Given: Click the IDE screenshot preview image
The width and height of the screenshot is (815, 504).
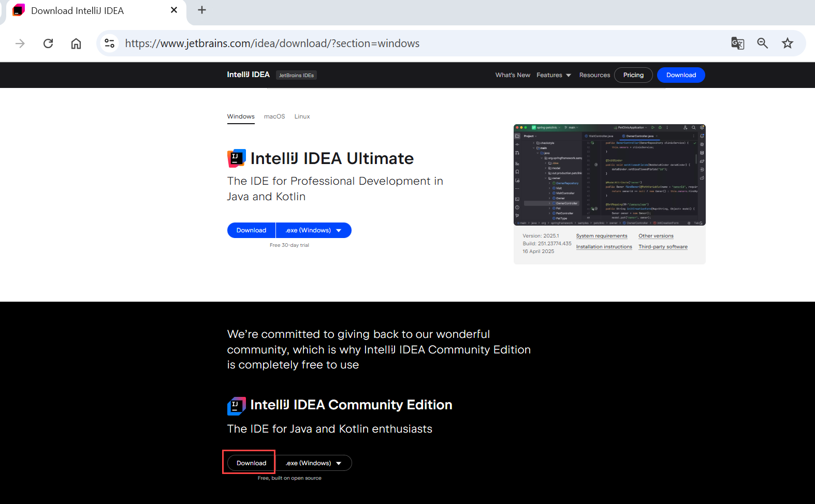Looking at the screenshot, I should click(609, 175).
